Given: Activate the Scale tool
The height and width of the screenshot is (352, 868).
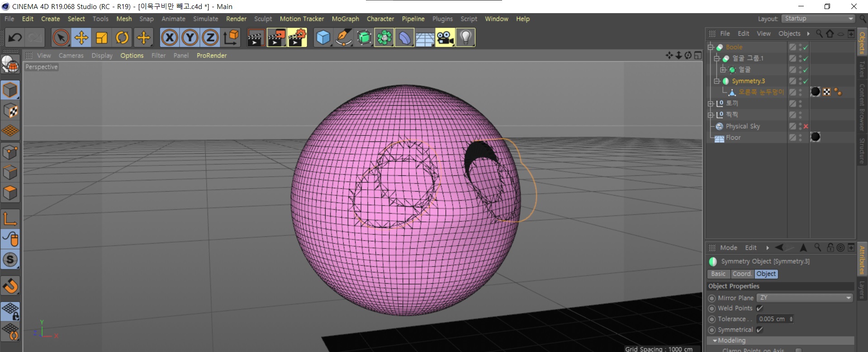Looking at the screenshot, I should tap(102, 38).
